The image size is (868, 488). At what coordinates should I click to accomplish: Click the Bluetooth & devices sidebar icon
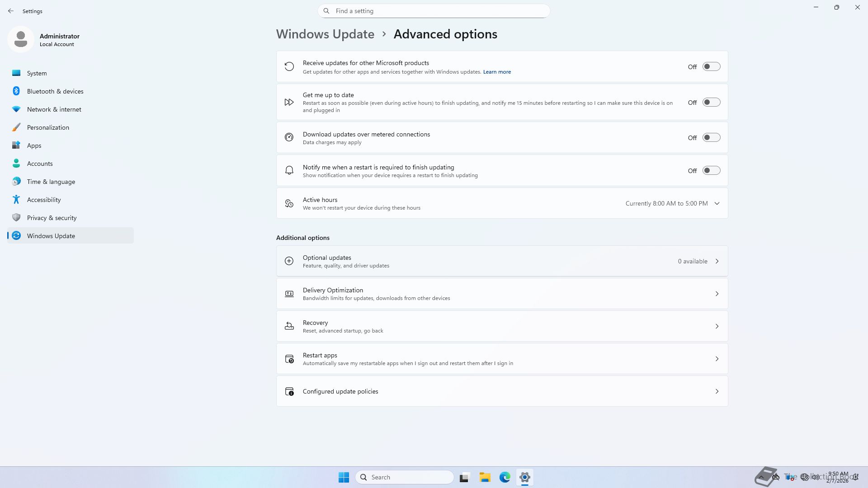pos(16,91)
